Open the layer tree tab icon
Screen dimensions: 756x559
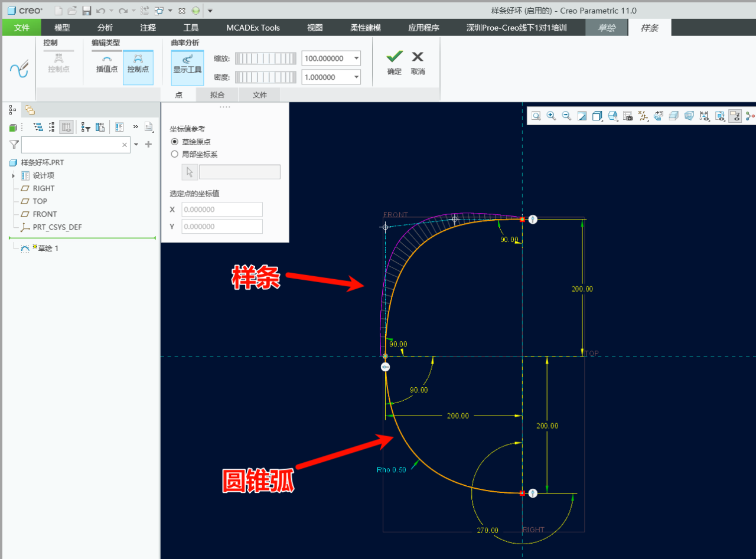click(x=30, y=110)
